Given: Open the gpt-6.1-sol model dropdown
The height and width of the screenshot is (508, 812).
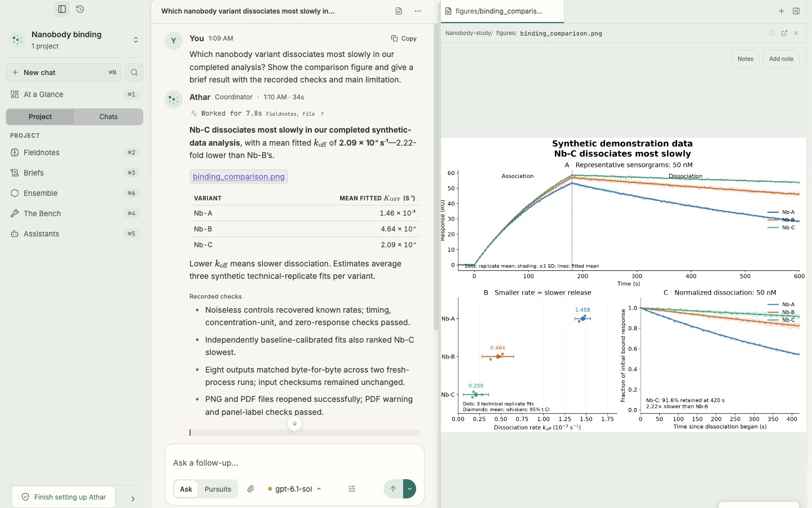Looking at the screenshot, I should (x=294, y=489).
